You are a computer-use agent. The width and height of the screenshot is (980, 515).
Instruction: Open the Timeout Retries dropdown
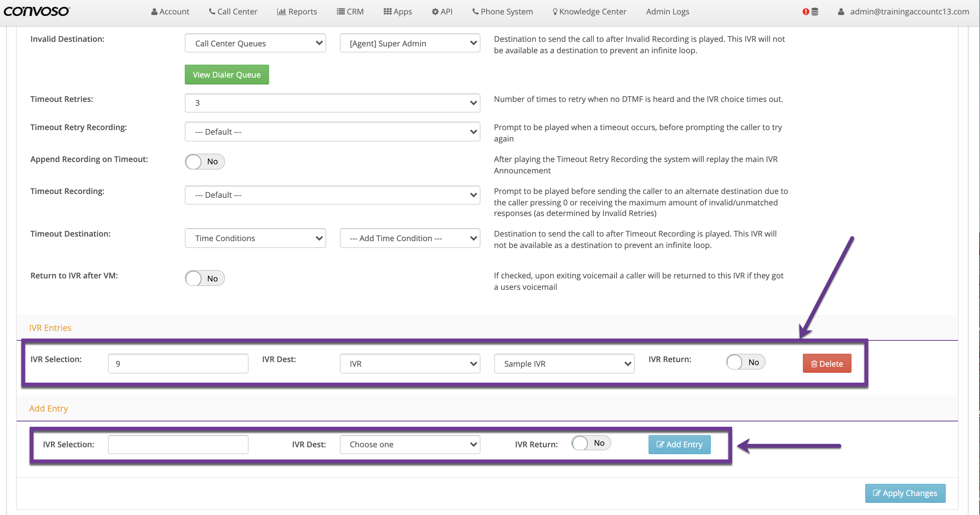point(332,103)
